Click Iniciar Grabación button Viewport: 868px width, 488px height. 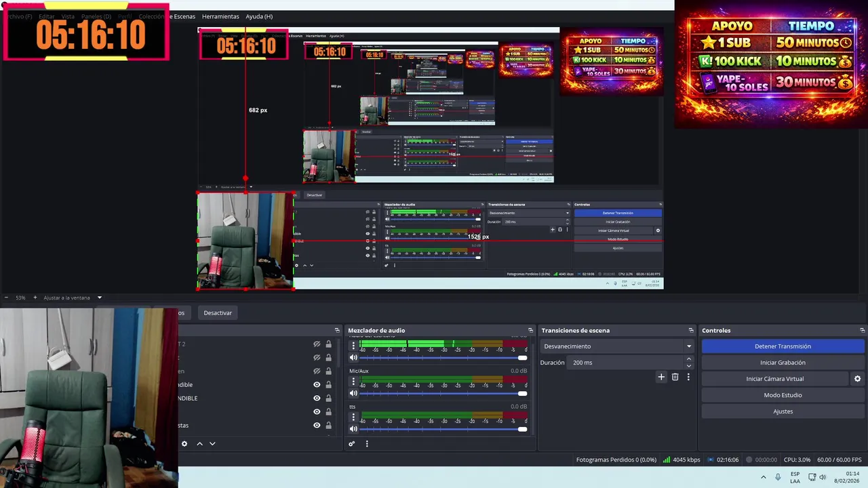tap(783, 363)
